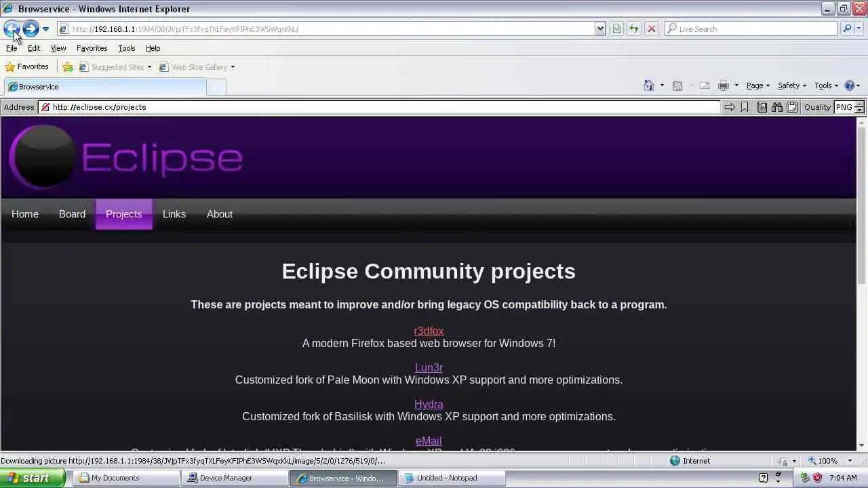This screenshot has height=488, width=868.
Task: Open the command bar Tools dropdown
Action: point(827,85)
